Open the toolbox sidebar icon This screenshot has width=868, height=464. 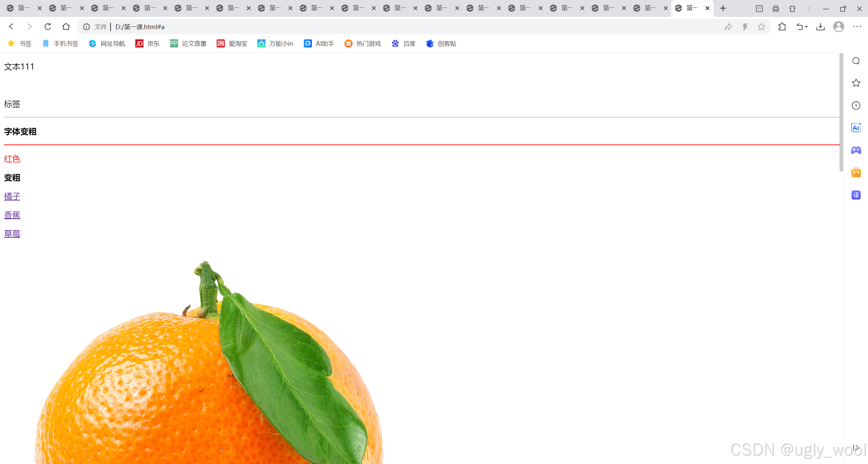click(856, 173)
